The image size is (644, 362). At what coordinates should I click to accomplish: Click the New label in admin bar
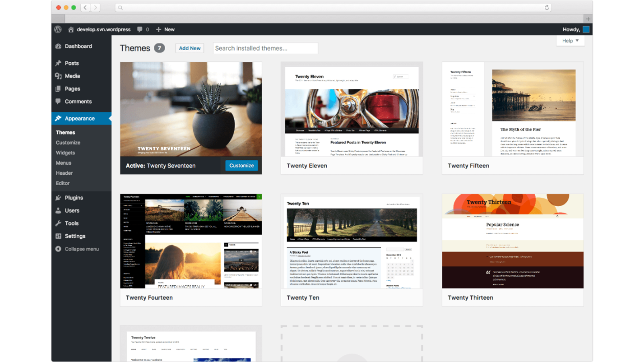[x=169, y=30]
